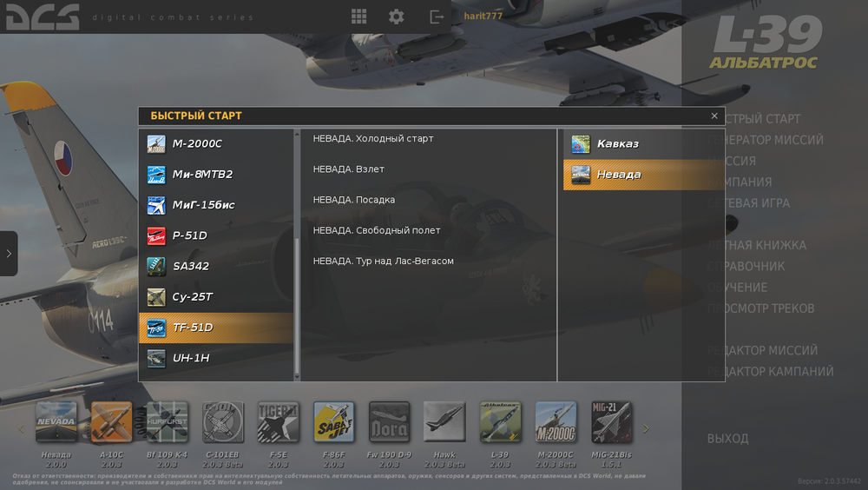Viewport: 868px width, 490px height.
Task: Open РЕДАКТОР КАМПАНИЙ in main menu
Action: coord(771,372)
